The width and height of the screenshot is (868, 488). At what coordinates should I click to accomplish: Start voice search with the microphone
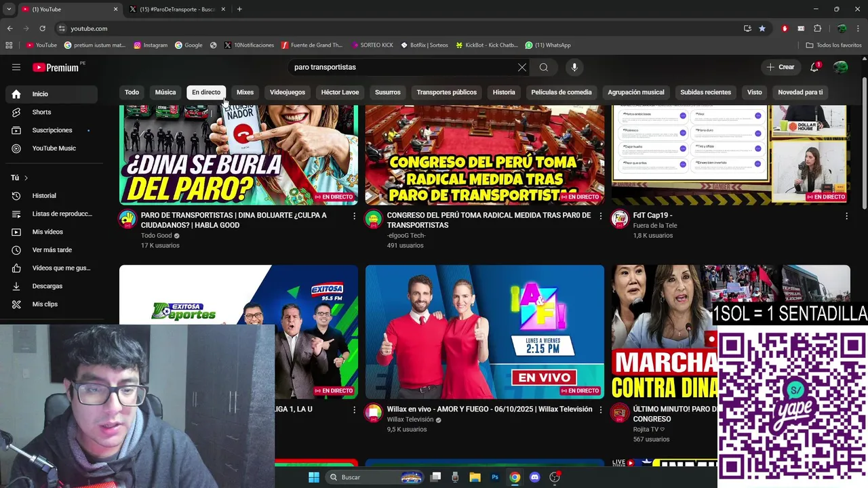[x=574, y=67]
